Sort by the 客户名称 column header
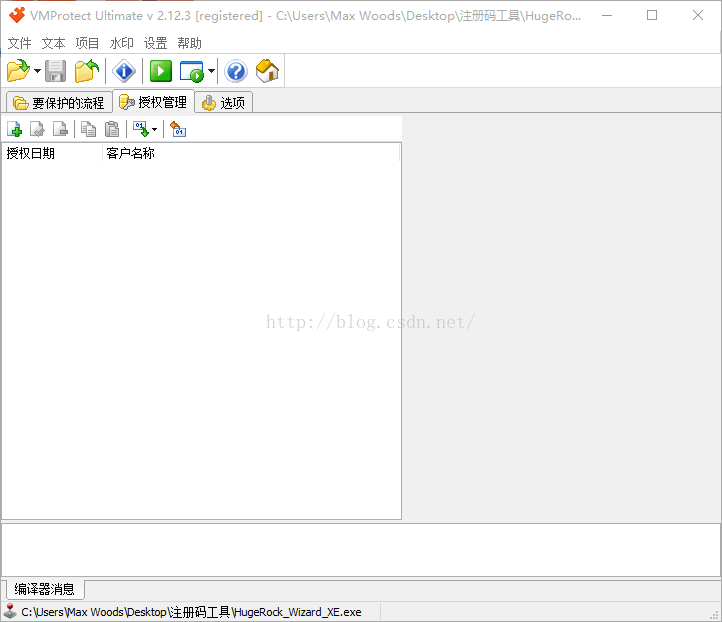 tap(250, 153)
